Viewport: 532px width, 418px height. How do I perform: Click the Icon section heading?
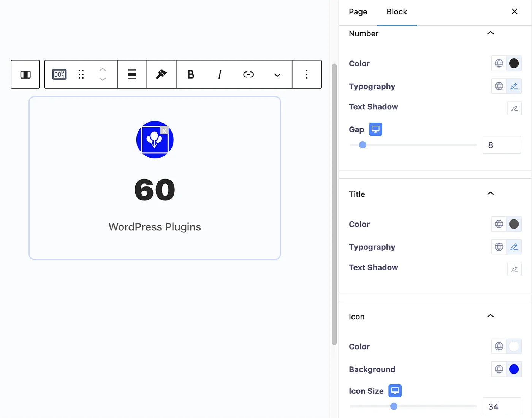click(x=356, y=317)
